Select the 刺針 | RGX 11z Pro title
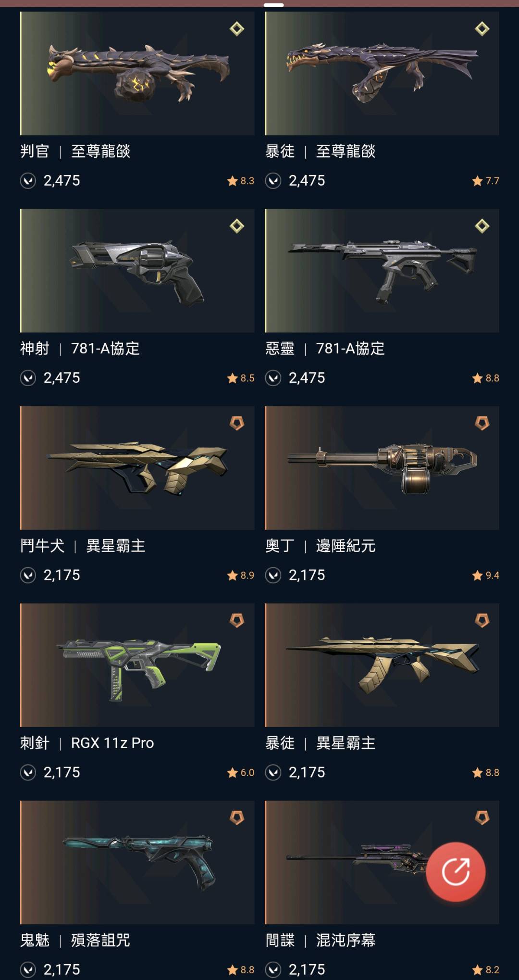 click(87, 743)
